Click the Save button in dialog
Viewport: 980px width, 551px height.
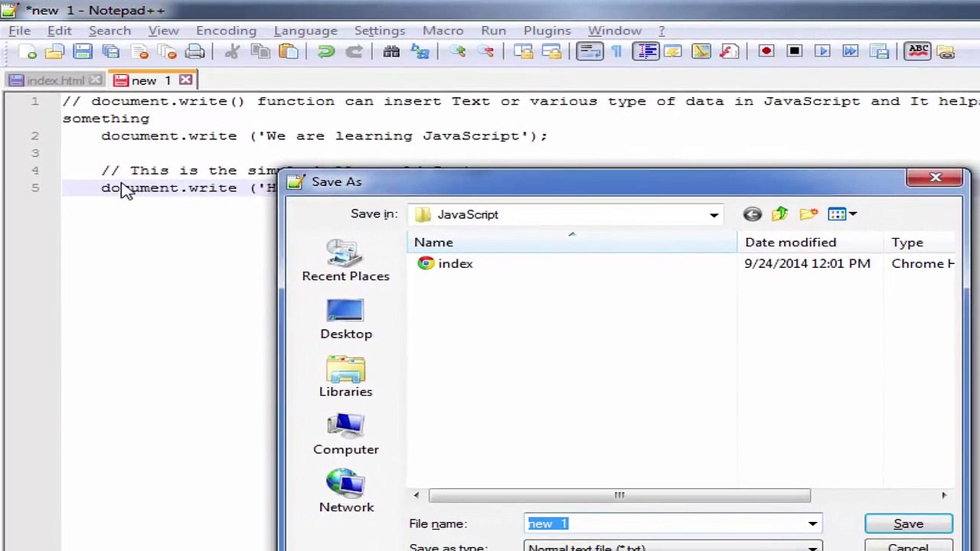click(908, 523)
